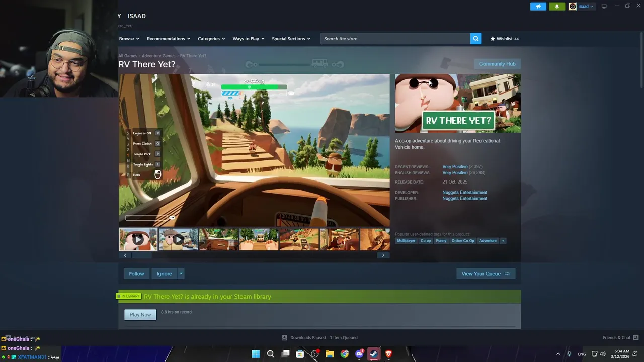Screen dimensions: 644x362
Task: Open Brave browser from taskbar
Action: point(388,354)
